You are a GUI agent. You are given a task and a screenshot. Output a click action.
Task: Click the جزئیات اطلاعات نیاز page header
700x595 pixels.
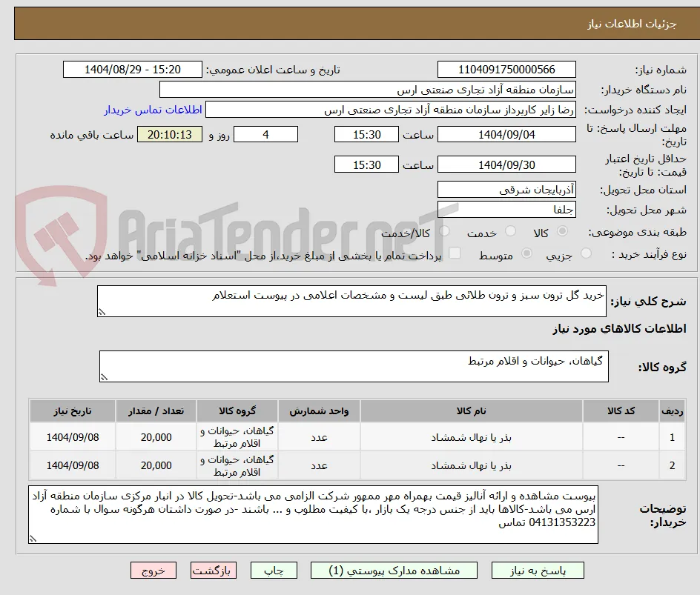[x=631, y=24]
